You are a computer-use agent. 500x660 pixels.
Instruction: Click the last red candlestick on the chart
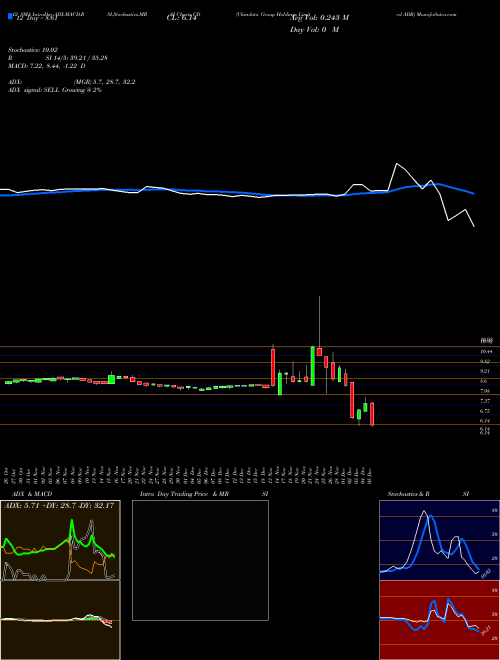point(372,414)
